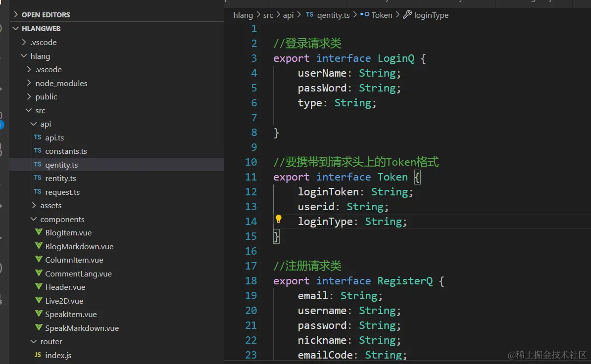Click the comment //注册请求类
The height and width of the screenshot is (364, 591).
click(x=307, y=266)
